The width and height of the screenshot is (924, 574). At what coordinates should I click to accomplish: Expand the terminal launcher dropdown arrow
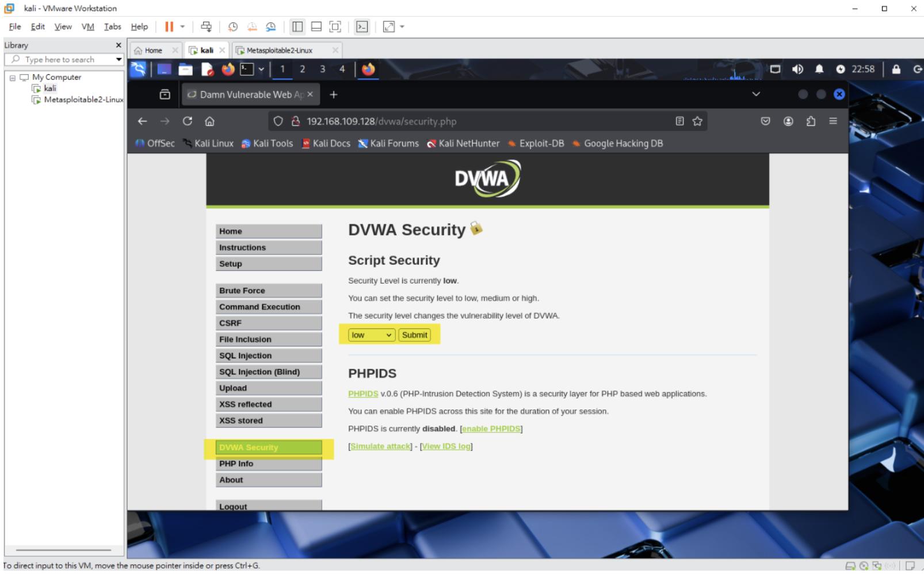[261, 69]
